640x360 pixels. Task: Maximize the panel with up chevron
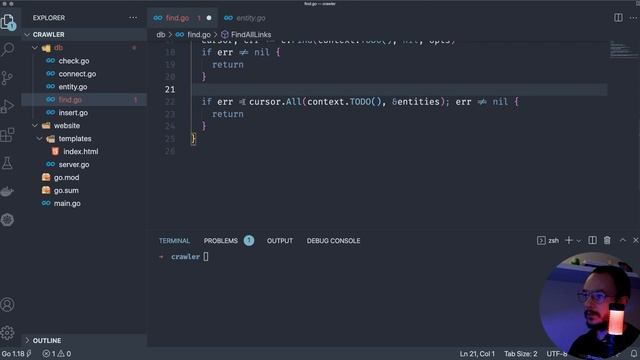point(622,240)
